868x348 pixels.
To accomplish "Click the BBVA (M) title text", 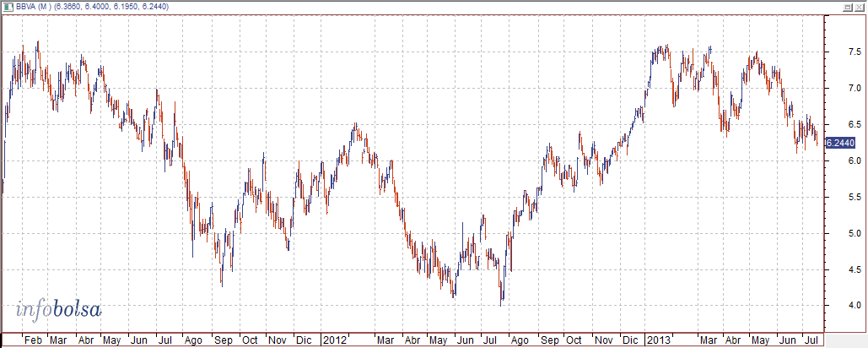I will (34, 7).
